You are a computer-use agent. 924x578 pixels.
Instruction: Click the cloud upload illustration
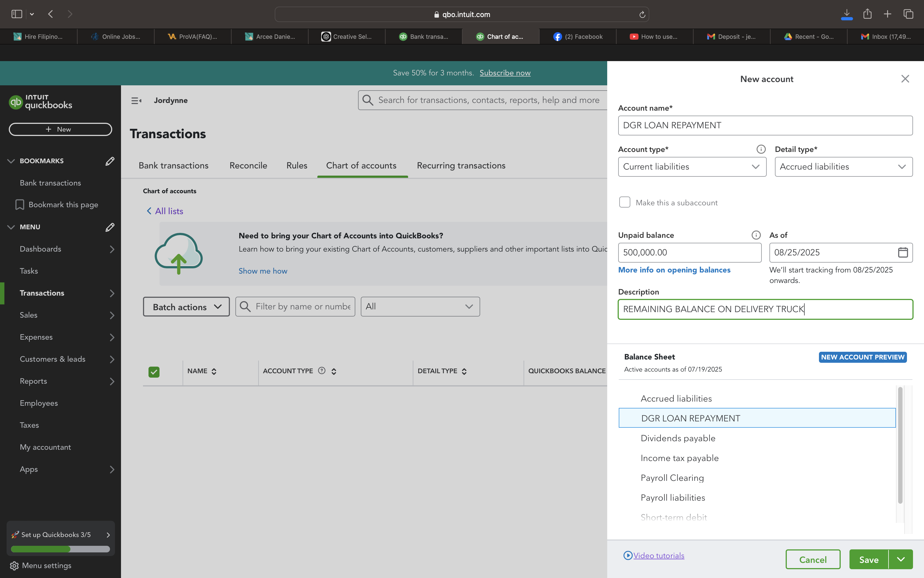coord(179,253)
